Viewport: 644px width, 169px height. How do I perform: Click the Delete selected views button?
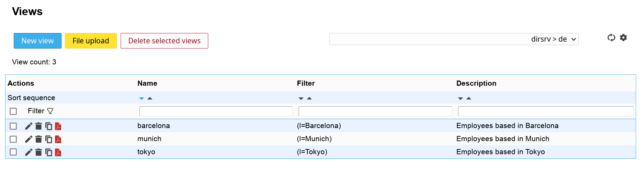[x=164, y=41]
